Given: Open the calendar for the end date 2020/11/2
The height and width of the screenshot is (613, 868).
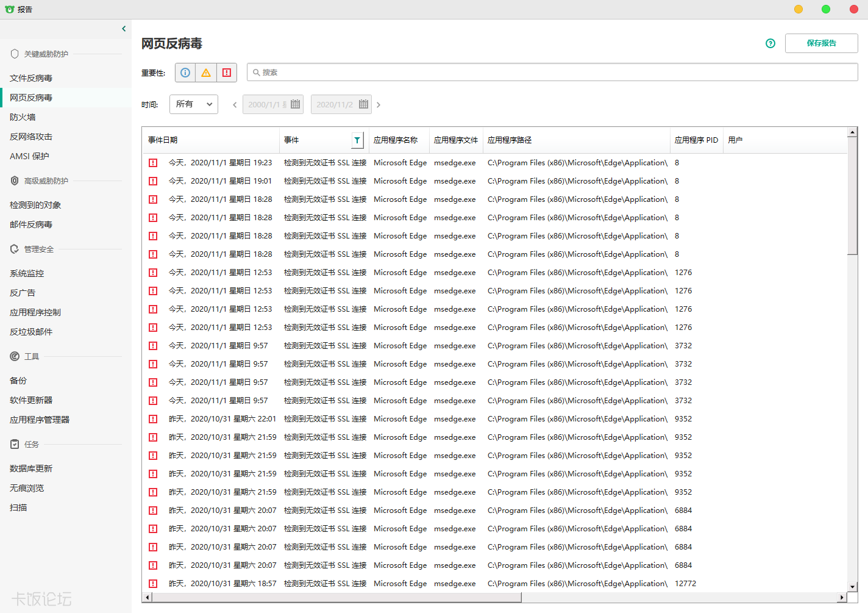Looking at the screenshot, I should click(x=364, y=104).
